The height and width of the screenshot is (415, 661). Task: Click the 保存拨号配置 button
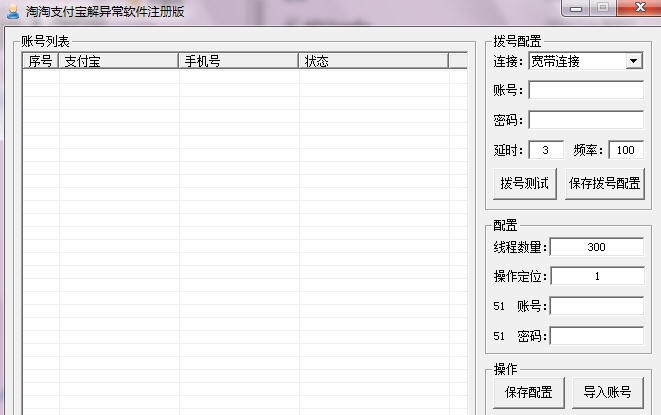(605, 183)
